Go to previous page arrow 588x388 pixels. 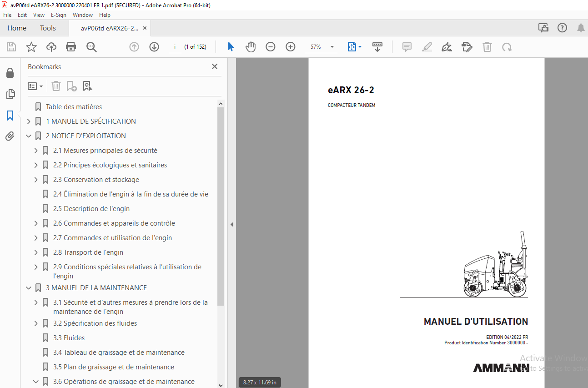click(x=134, y=47)
